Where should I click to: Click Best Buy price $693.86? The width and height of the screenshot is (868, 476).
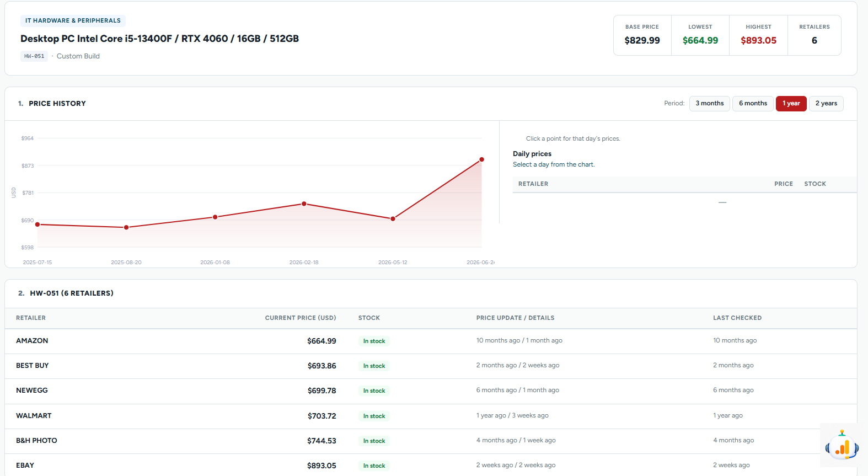(x=322, y=366)
